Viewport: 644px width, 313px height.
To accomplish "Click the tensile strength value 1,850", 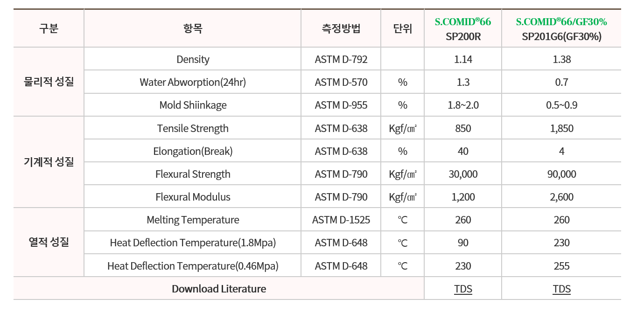I will pyautogui.click(x=561, y=128).
